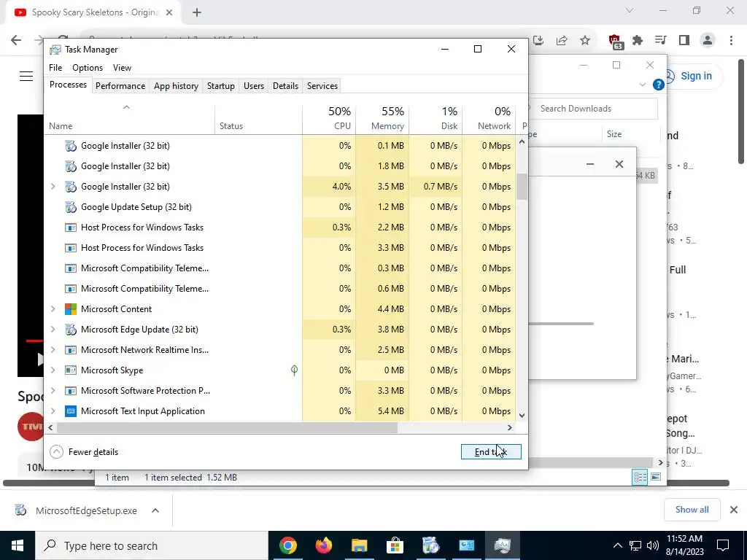This screenshot has width=747, height=560.
Task: Open File Explorer from the taskbar
Action: (x=359, y=545)
